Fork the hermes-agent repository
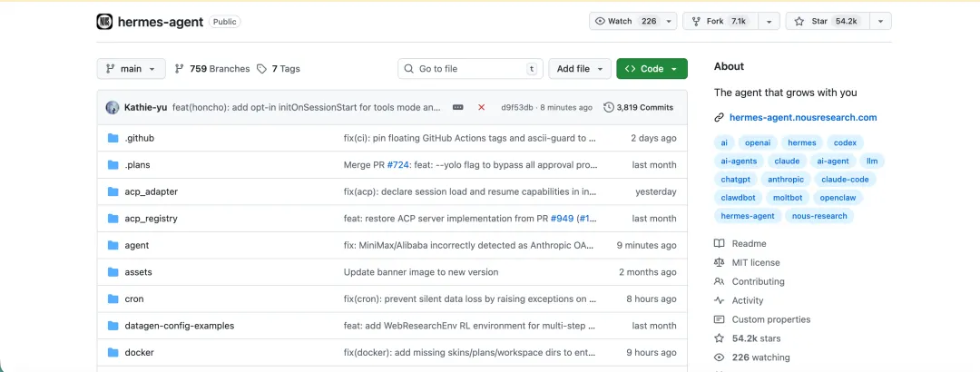This screenshot has height=372, width=980. [x=720, y=21]
